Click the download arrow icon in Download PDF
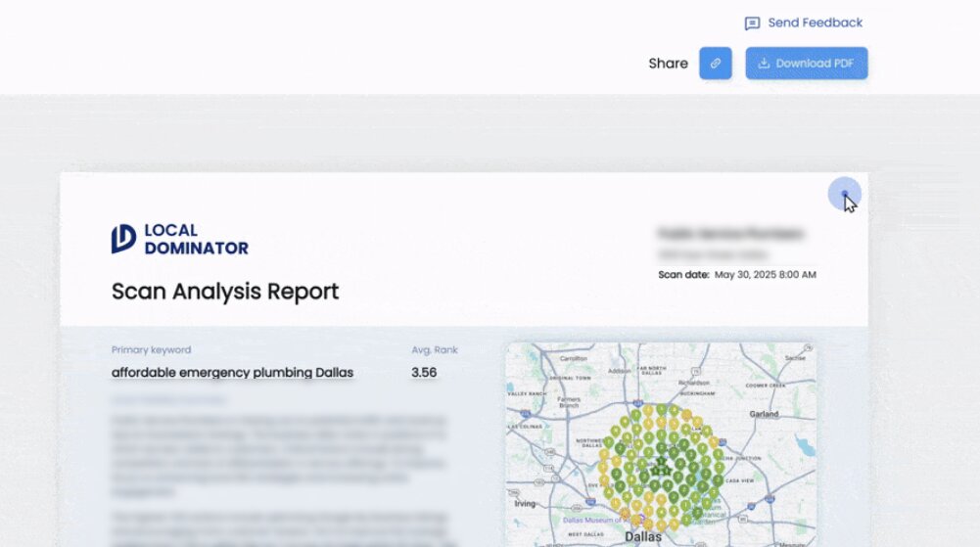Viewport: 980px width, 547px height. click(x=764, y=64)
